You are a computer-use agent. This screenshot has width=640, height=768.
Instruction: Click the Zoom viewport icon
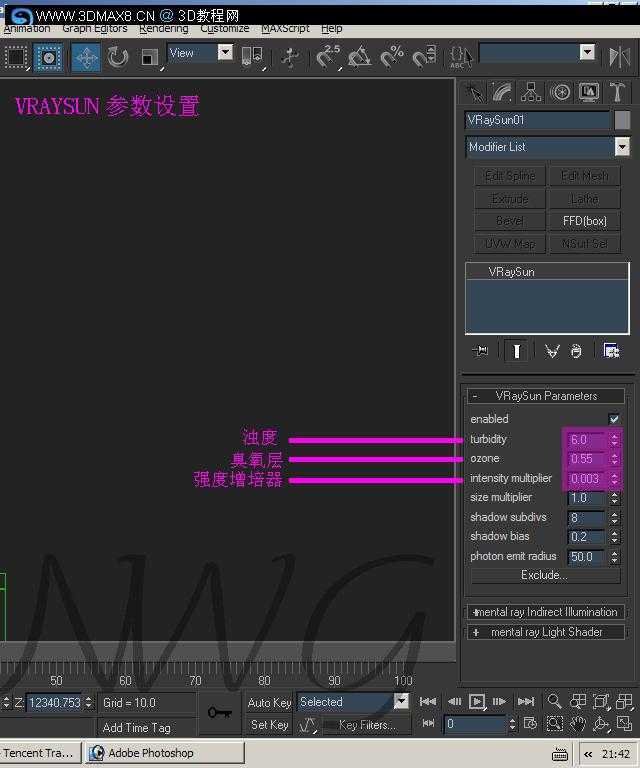coord(554,701)
